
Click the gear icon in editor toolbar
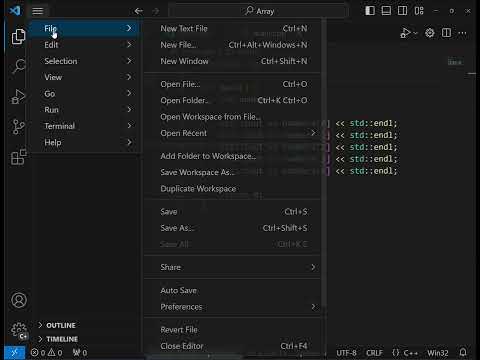[430, 33]
